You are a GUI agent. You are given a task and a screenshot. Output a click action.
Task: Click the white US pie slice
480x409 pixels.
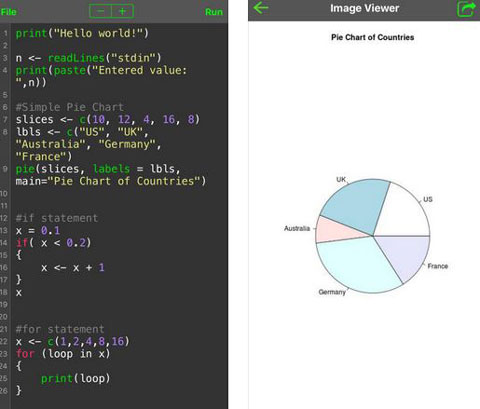tap(403, 213)
